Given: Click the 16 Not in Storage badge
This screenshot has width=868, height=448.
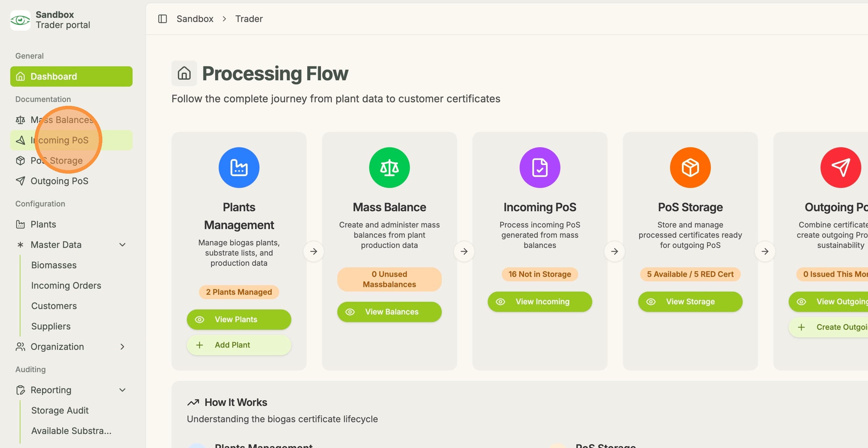Looking at the screenshot, I should pyautogui.click(x=540, y=274).
